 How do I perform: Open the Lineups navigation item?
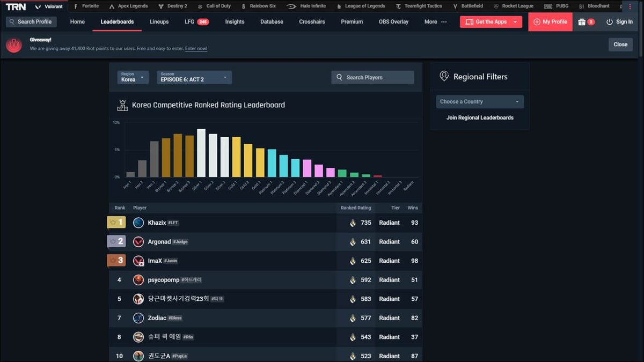159,22
